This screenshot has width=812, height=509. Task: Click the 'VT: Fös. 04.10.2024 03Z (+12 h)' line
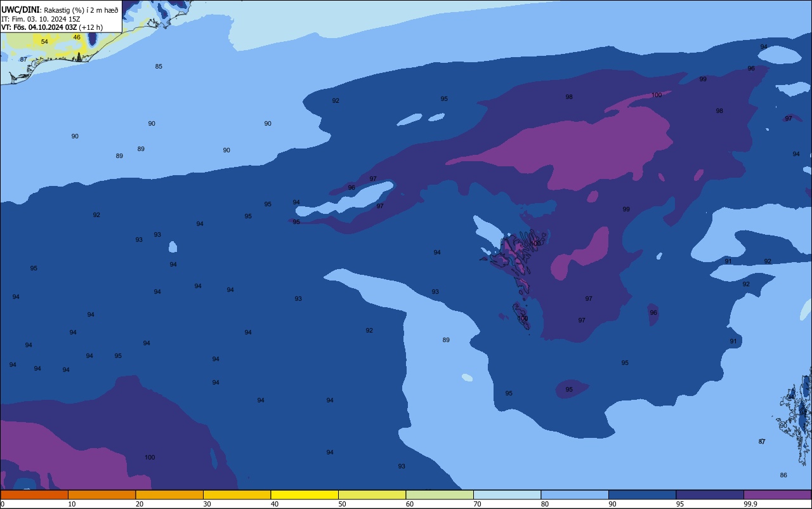click(x=52, y=27)
